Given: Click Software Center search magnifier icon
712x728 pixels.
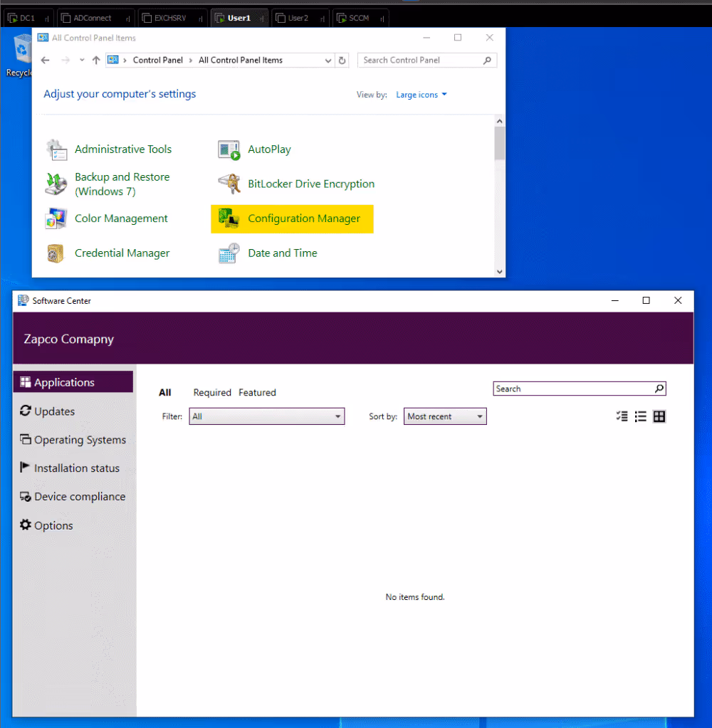Looking at the screenshot, I should (659, 389).
